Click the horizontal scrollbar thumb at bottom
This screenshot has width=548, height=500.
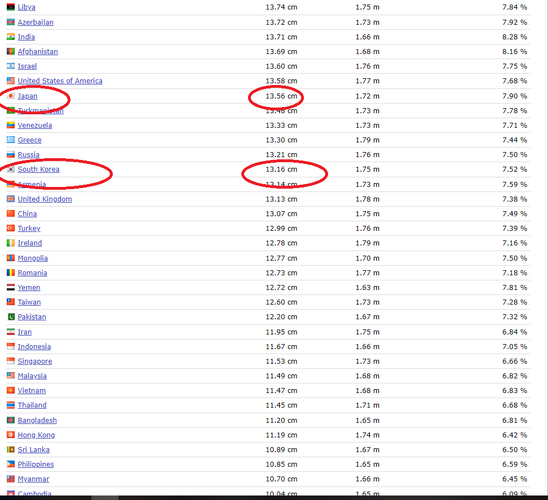(x=105, y=498)
